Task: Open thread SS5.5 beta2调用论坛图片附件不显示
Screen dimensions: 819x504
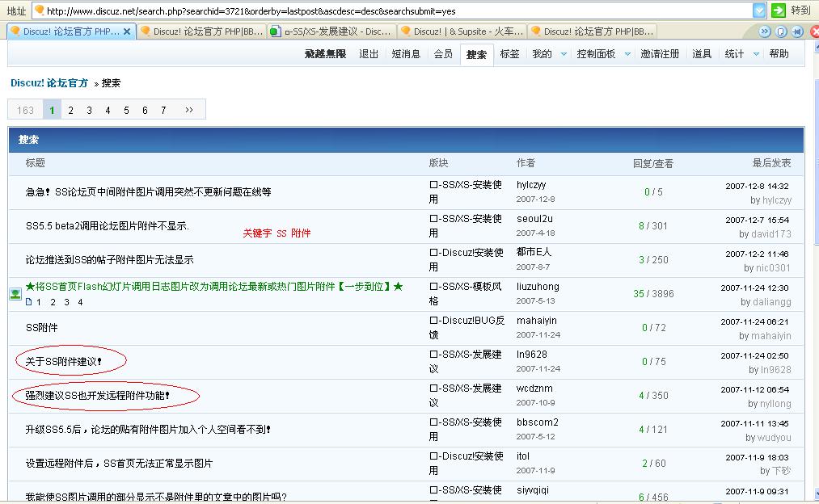Action: 107,226
